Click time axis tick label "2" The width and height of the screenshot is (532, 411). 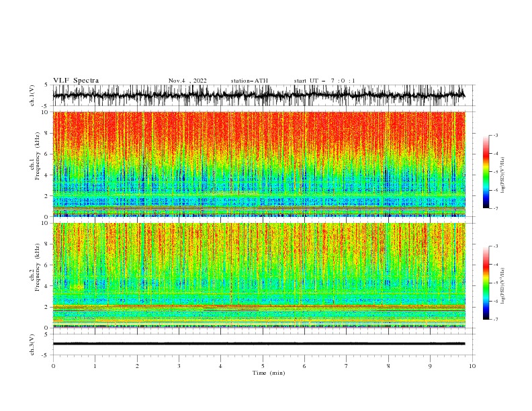(137, 366)
